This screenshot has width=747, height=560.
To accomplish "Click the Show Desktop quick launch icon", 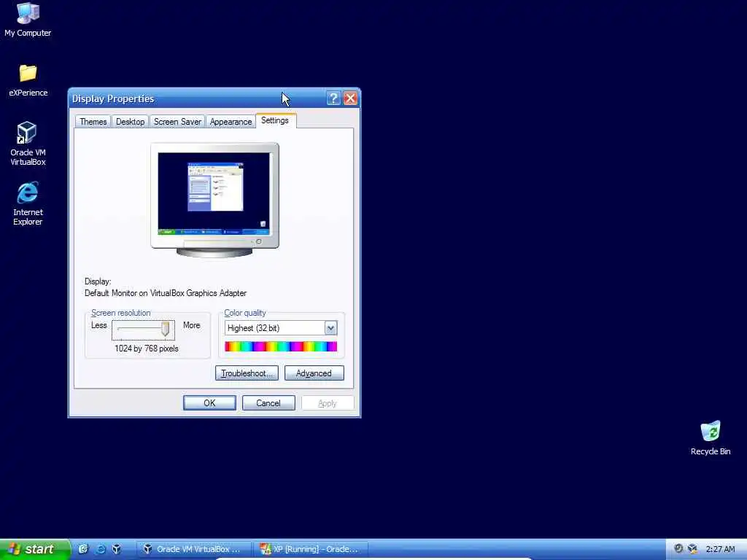I will 83,549.
